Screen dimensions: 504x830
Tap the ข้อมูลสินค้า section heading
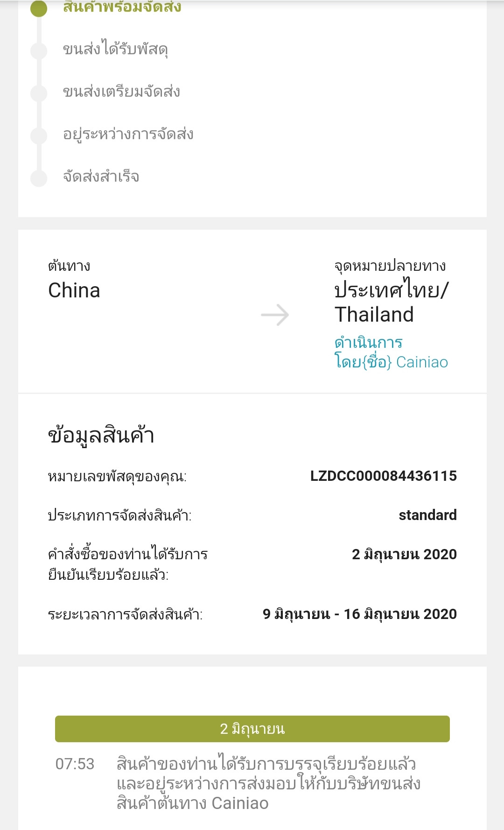(x=101, y=436)
